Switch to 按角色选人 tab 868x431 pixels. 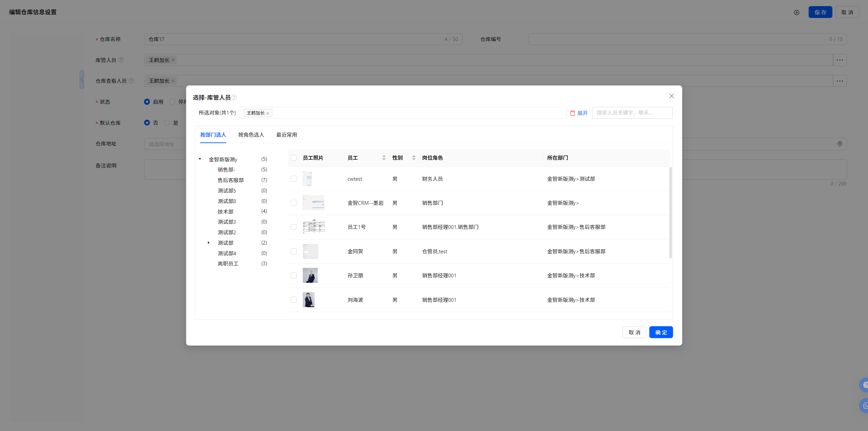click(251, 135)
